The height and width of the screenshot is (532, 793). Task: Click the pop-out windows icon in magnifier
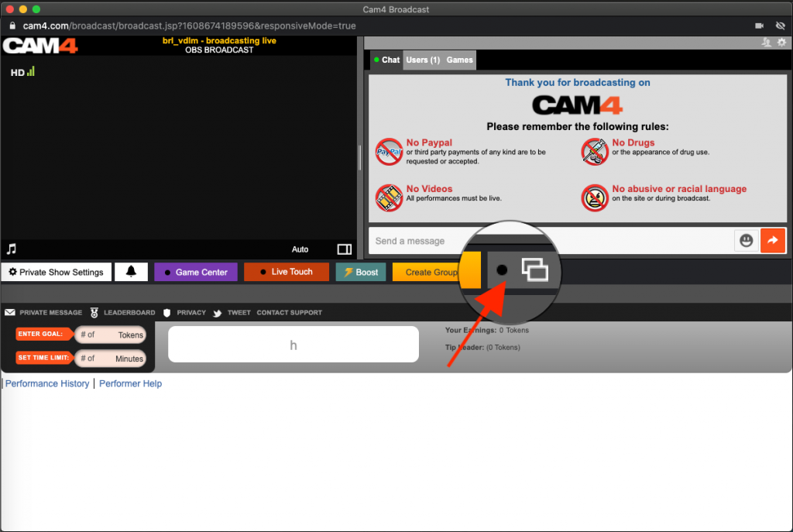534,269
